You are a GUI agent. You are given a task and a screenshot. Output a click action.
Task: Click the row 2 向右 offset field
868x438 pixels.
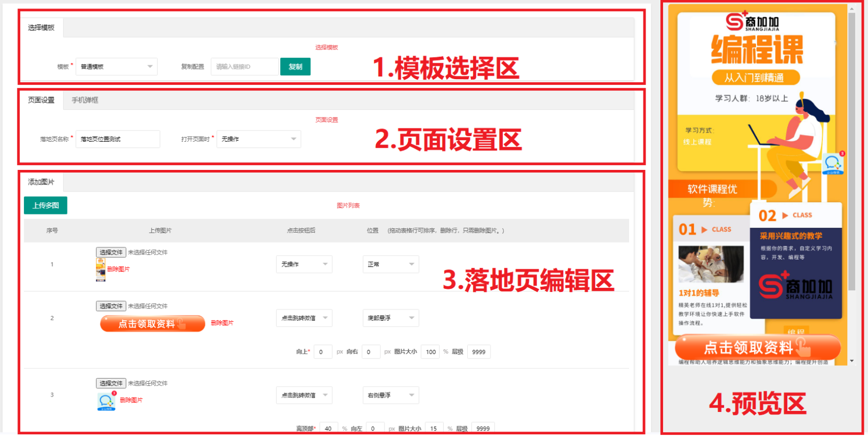(x=371, y=352)
